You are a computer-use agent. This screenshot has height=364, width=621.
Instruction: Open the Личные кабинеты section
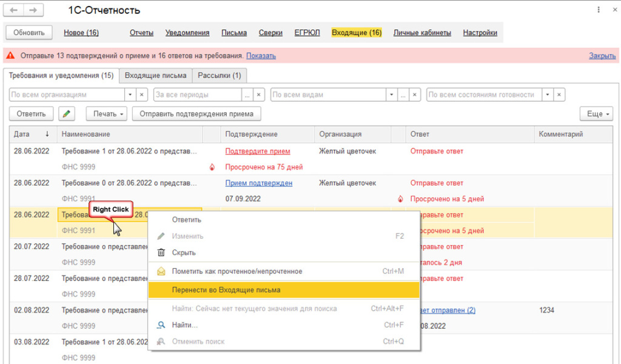point(422,33)
